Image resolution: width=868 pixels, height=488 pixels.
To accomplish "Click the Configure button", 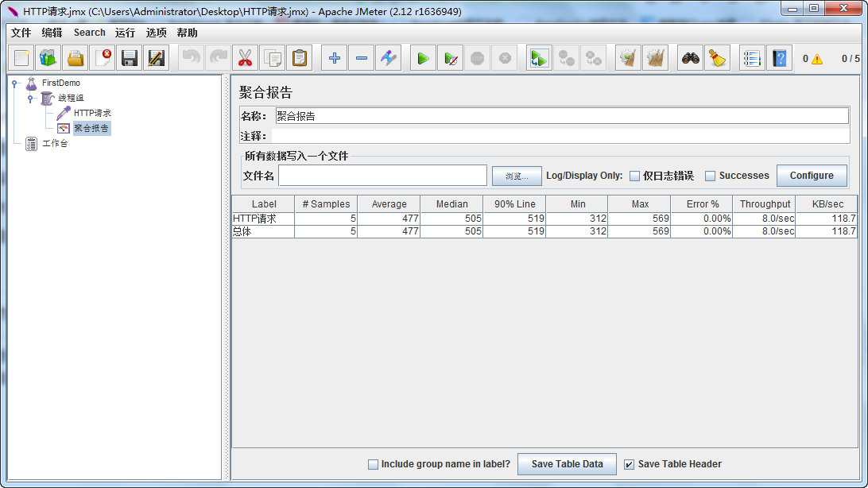I will 812,176.
